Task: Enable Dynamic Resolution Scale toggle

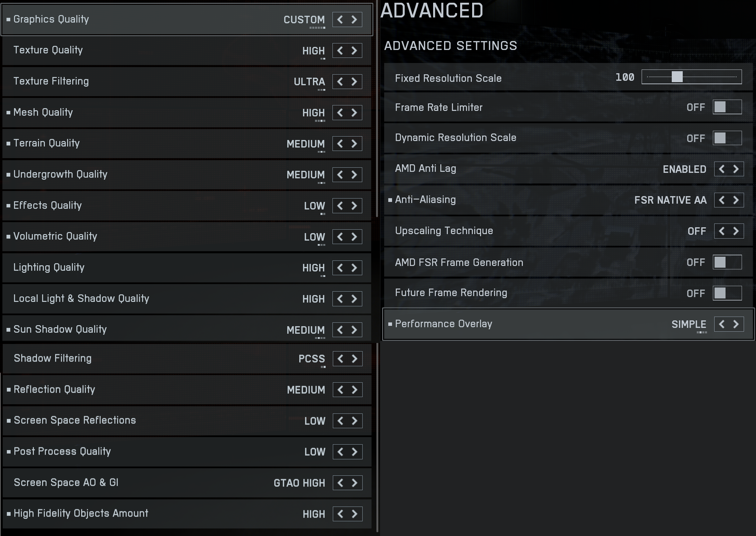Action: click(727, 138)
